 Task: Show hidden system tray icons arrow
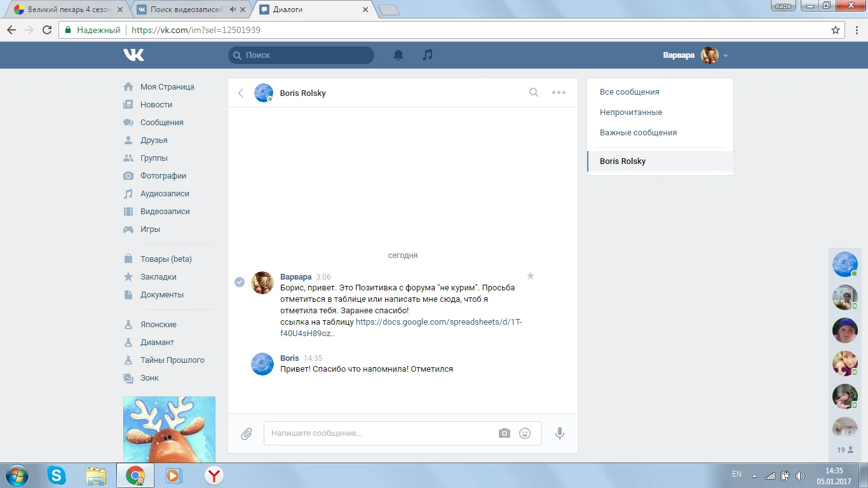(754, 475)
